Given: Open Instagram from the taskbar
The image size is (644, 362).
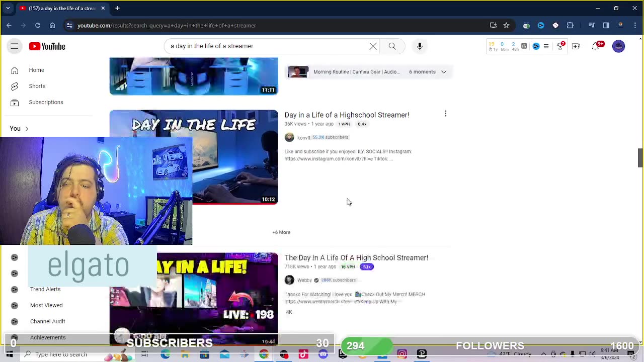Looking at the screenshot, I should [x=402, y=354].
